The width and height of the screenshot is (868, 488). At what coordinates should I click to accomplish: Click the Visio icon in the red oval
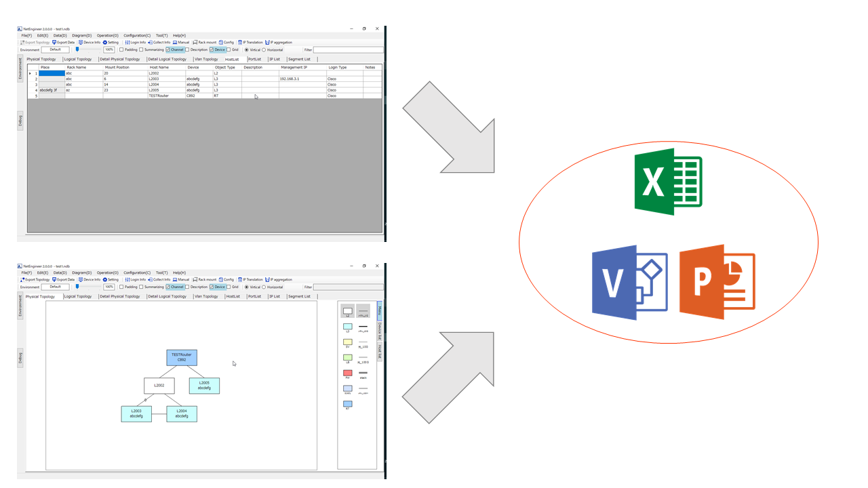629,282
